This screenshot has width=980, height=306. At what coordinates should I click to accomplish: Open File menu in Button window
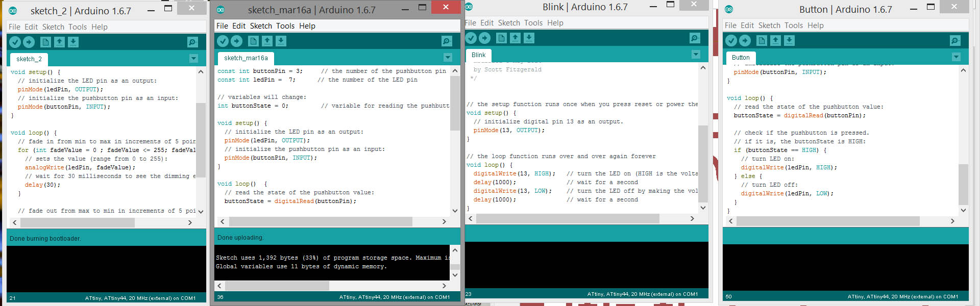point(730,25)
